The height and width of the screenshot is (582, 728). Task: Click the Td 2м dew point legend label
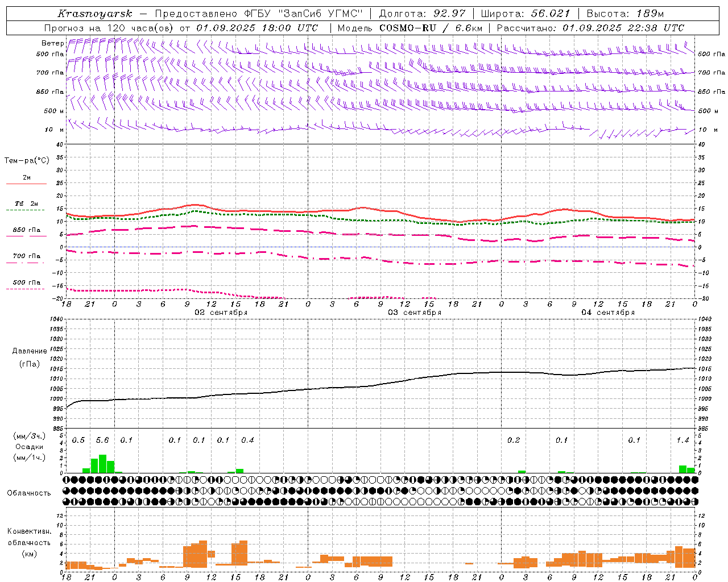[x=27, y=203]
